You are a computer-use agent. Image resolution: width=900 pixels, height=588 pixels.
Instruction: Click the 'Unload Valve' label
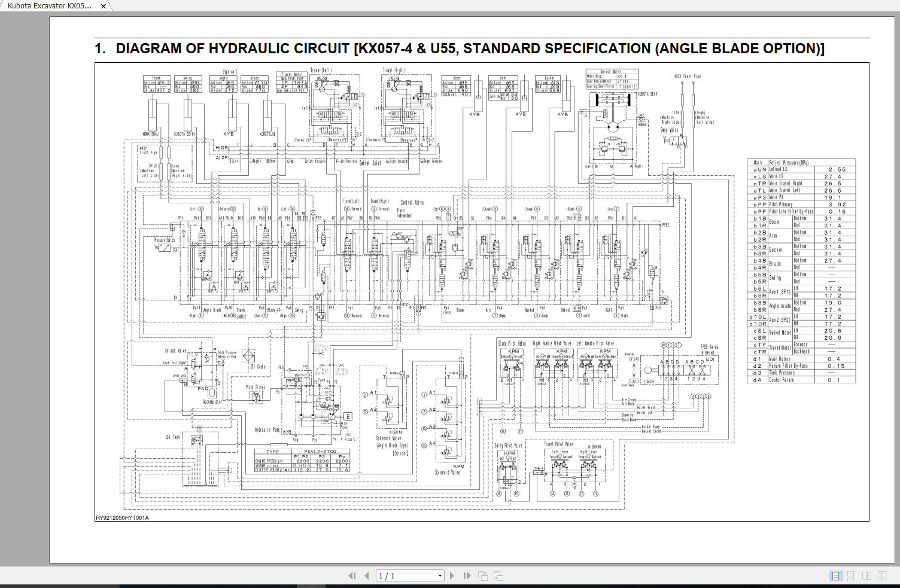click(176, 351)
